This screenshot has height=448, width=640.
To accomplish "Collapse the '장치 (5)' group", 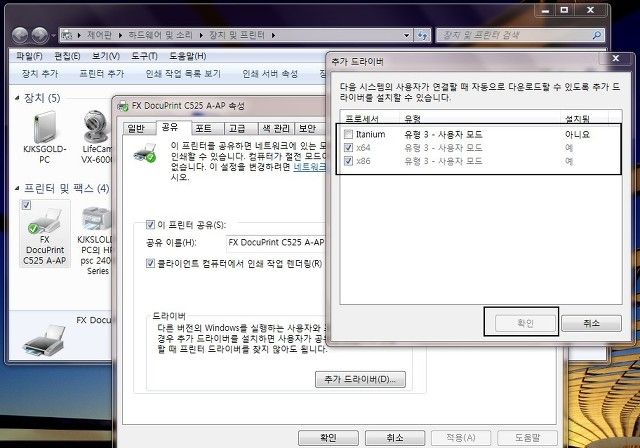I will [x=17, y=98].
